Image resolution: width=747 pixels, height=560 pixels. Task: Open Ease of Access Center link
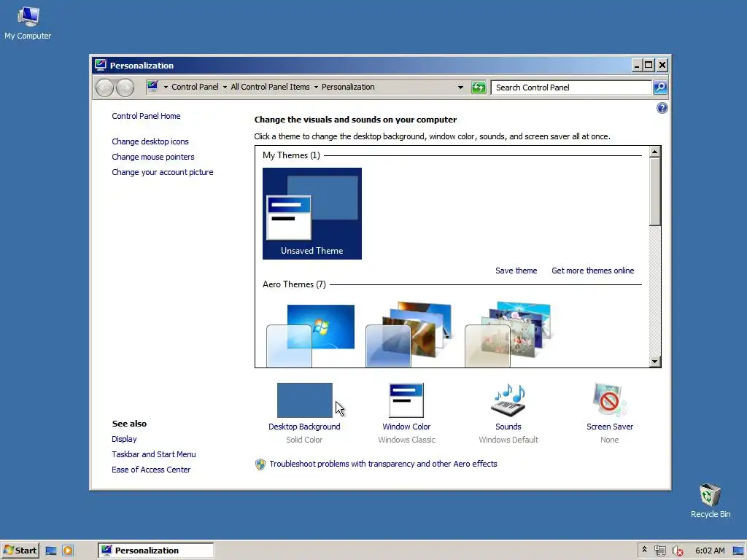coord(151,470)
